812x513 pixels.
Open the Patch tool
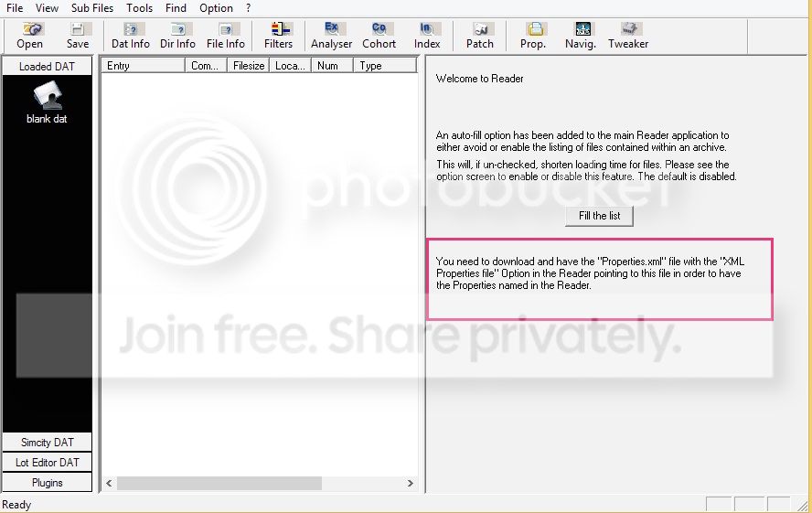coord(480,35)
